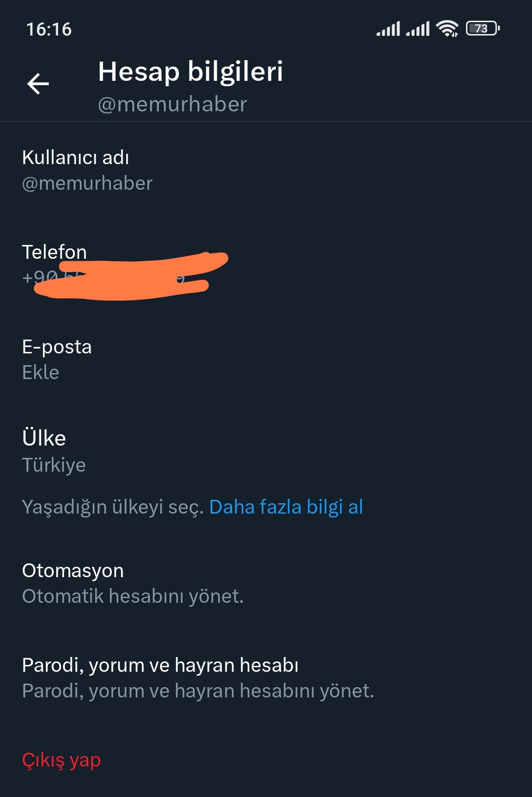The image size is (532, 797).
Task: Tap the battery indicator showing 73
Action: click(483, 29)
